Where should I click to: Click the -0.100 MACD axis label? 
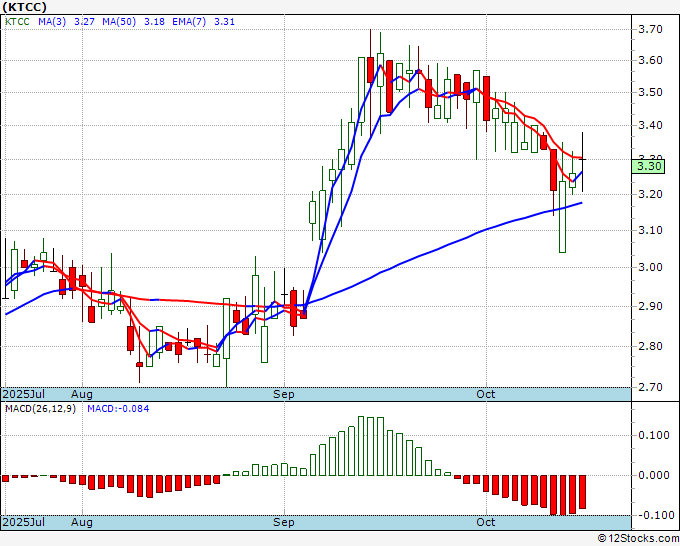click(x=654, y=515)
